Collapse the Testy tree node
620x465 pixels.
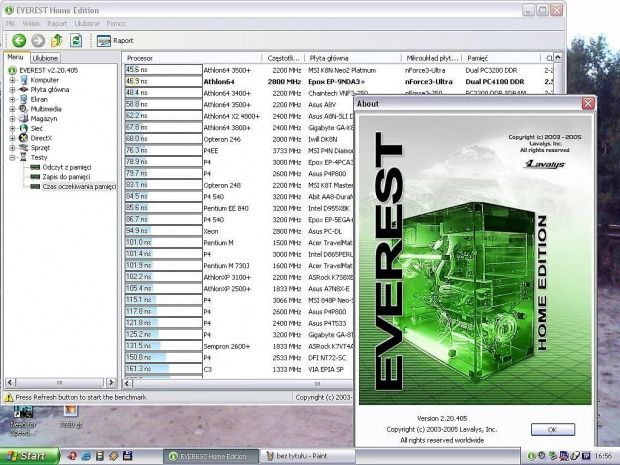[x=12, y=156]
